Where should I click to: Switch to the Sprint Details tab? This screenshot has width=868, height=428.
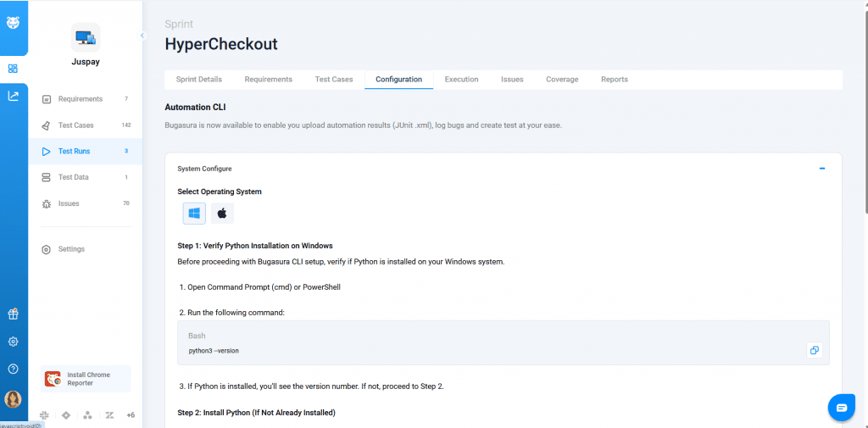(198, 79)
